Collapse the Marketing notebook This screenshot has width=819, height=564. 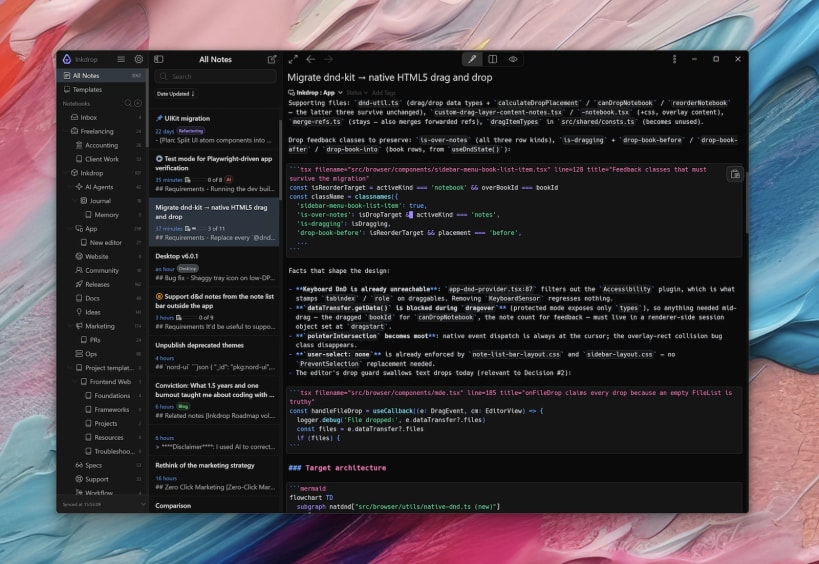(71, 326)
